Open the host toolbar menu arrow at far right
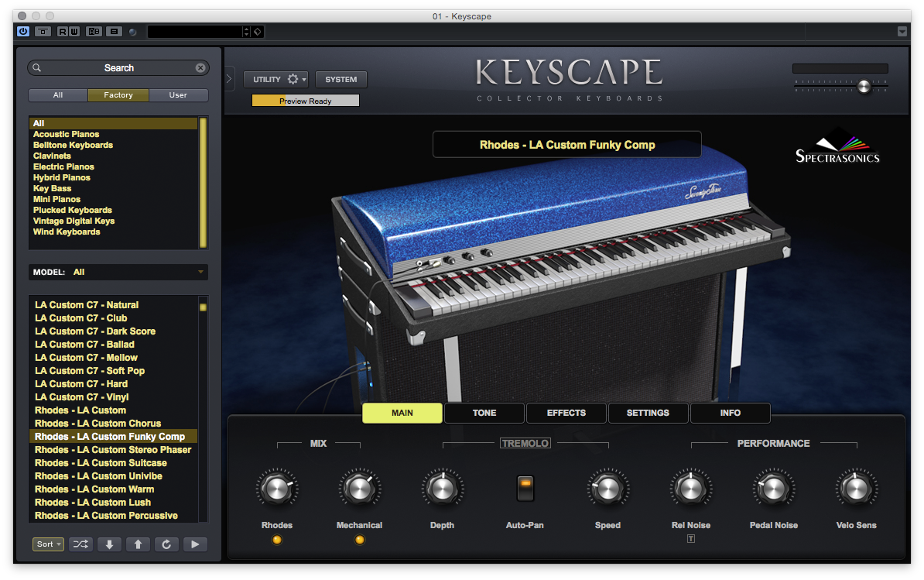Image resolution: width=924 pixels, height=580 pixels. 902,31
